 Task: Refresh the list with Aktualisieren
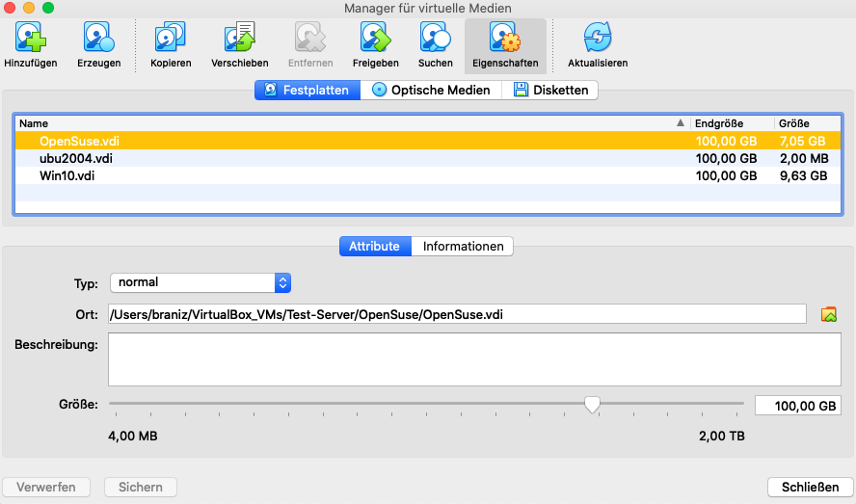[598, 39]
